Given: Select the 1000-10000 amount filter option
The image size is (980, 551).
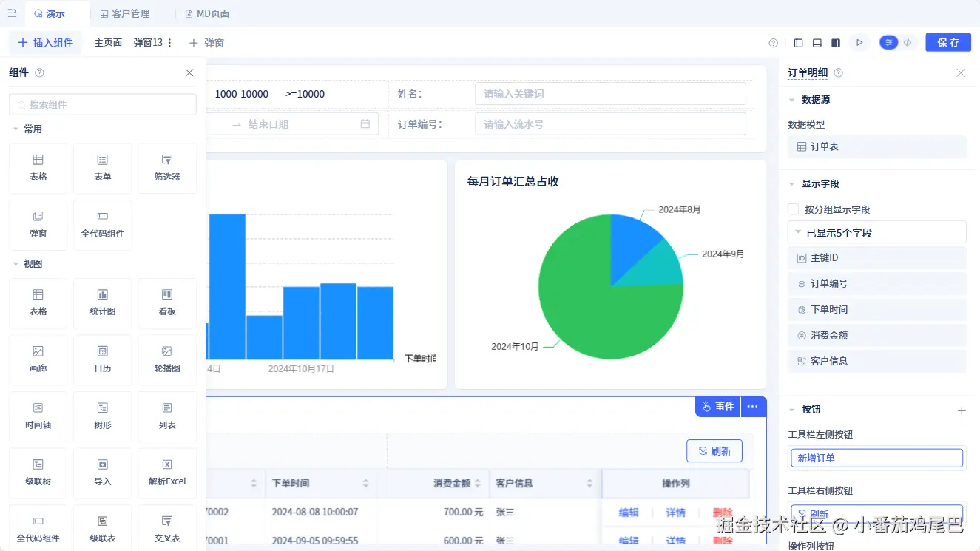Looking at the screenshot, I should 242,94.
